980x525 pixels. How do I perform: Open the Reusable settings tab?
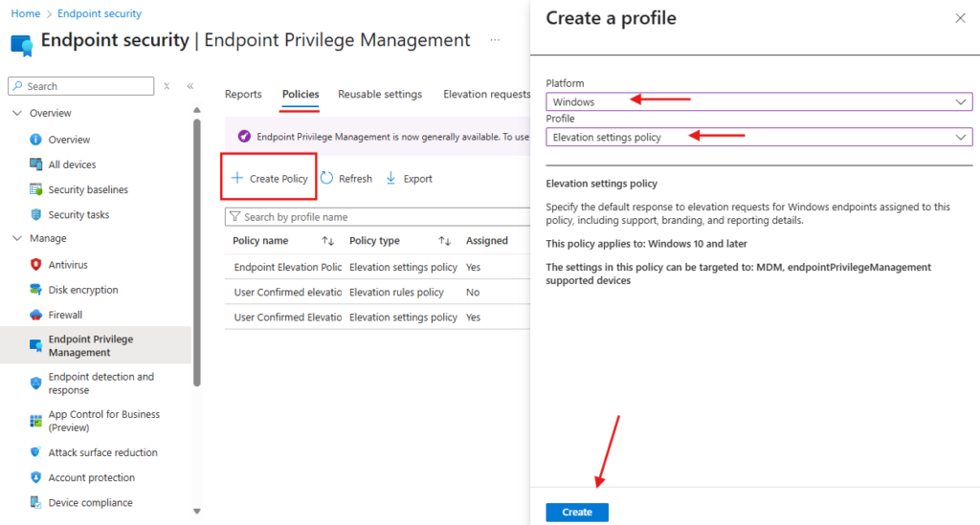pyautogui.click(x=380, y=95)
